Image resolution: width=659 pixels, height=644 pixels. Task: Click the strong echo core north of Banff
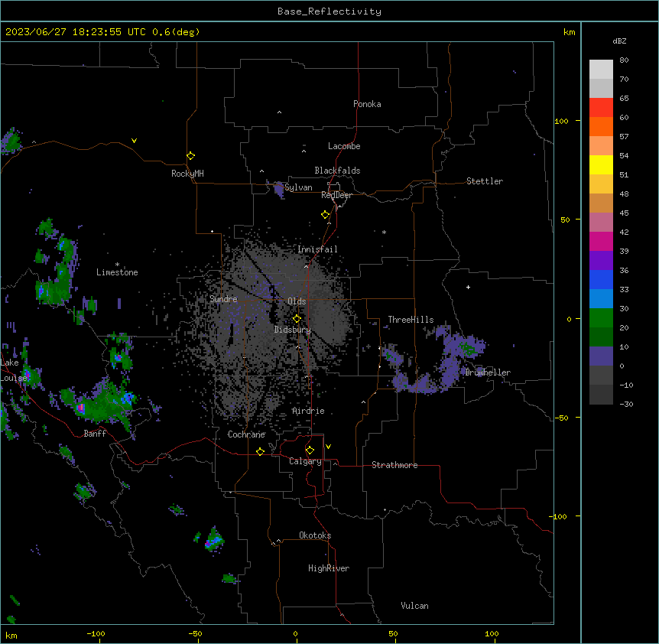tap(80, 408)
